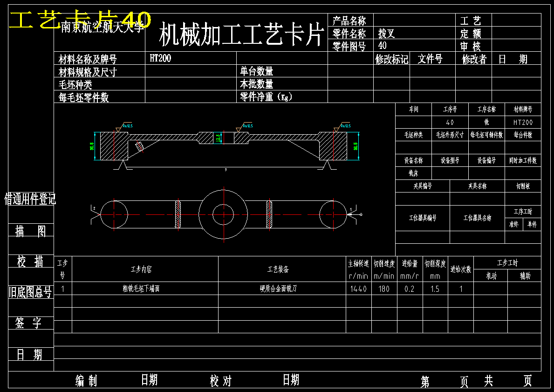The height and width of the screenshot is (392, 554).
Task: Click the '校 描' side label
Action: pyautogui.click(x=30, y=261)
